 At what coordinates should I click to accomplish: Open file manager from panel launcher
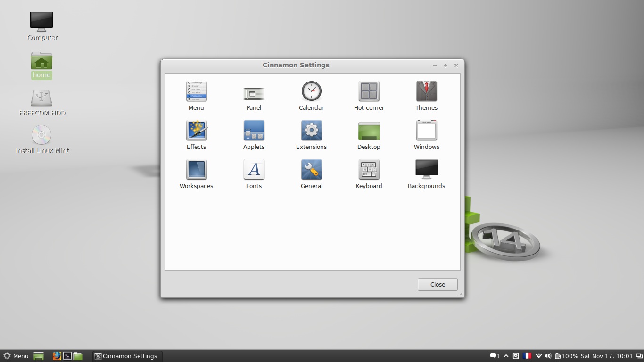point(78,356)
